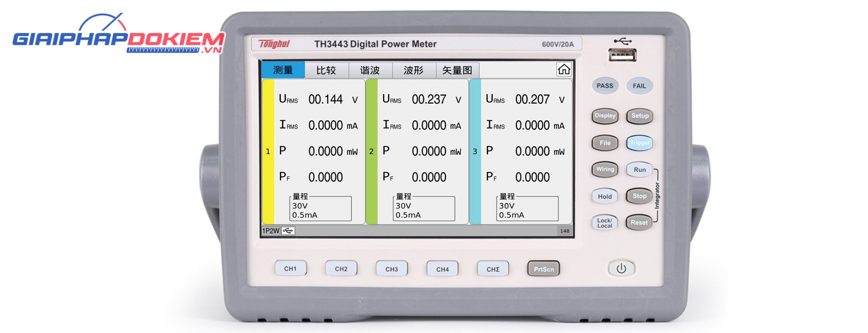Screen dimensions: 868x333
Task: Click the channel 3 量程 range box
Action: pyautogui.click(x=528, y=207)
